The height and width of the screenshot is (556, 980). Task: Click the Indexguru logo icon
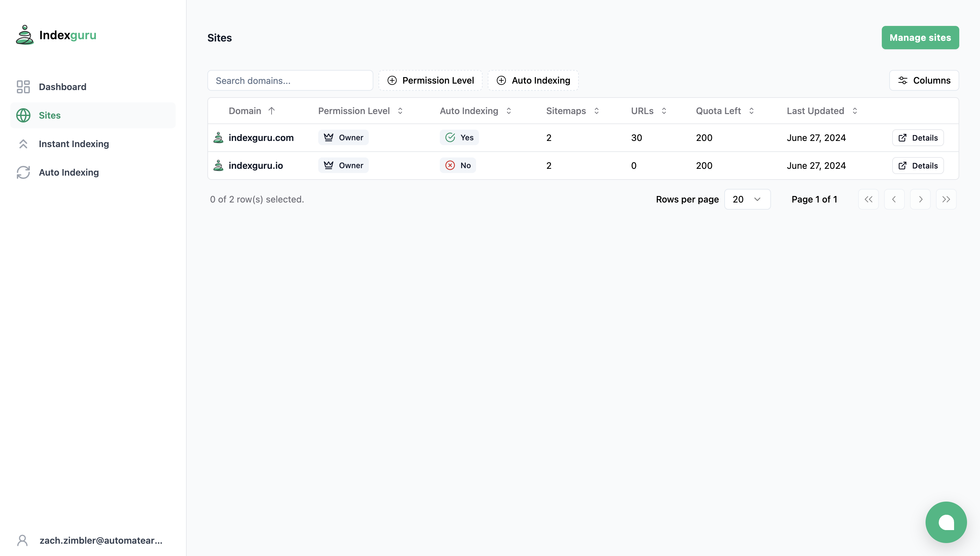[24, 35]
